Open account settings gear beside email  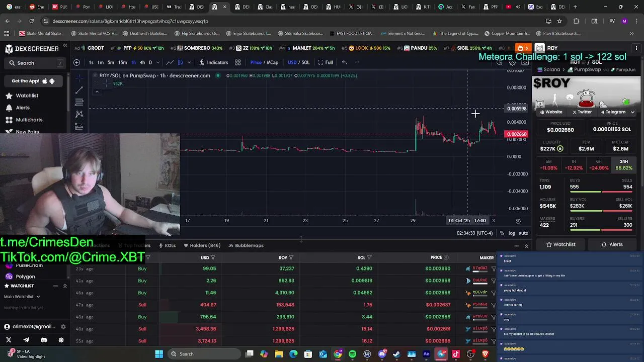(63, 327)
